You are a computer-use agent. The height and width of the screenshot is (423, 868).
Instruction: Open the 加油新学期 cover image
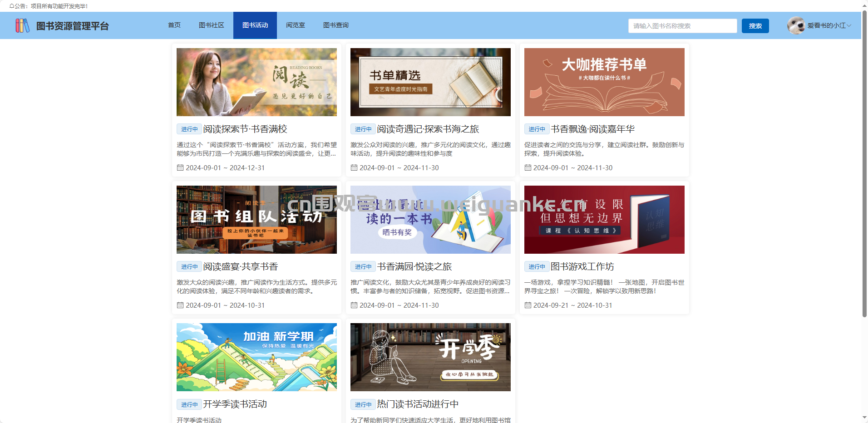tap(256, 357)
